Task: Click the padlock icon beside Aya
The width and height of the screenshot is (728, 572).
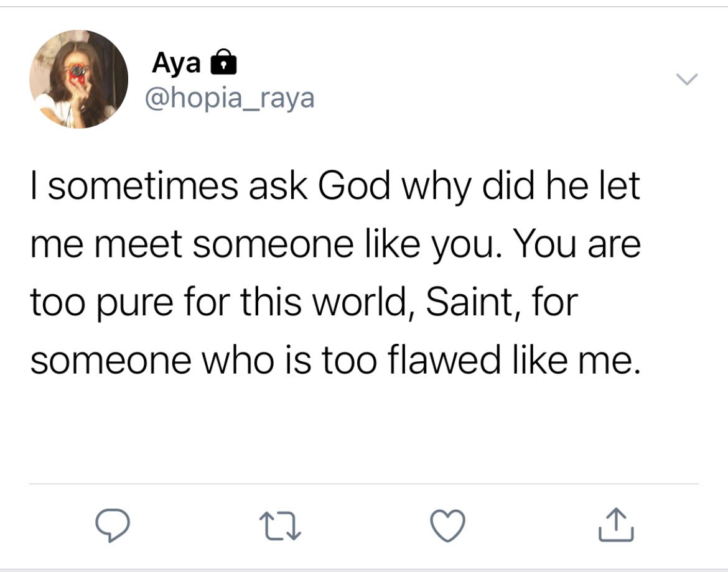Action: [223, 62]
